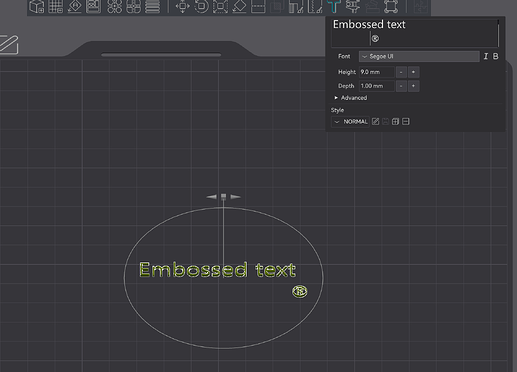This screenshot has height=372, width=517.
Task: Select the Auto orient tool
Action: pyautogui.click(x=75, y=6)
